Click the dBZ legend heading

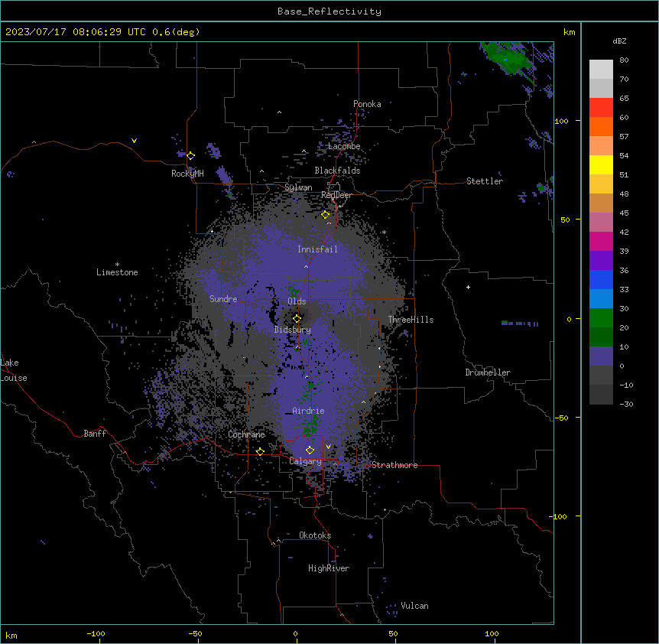619,41
